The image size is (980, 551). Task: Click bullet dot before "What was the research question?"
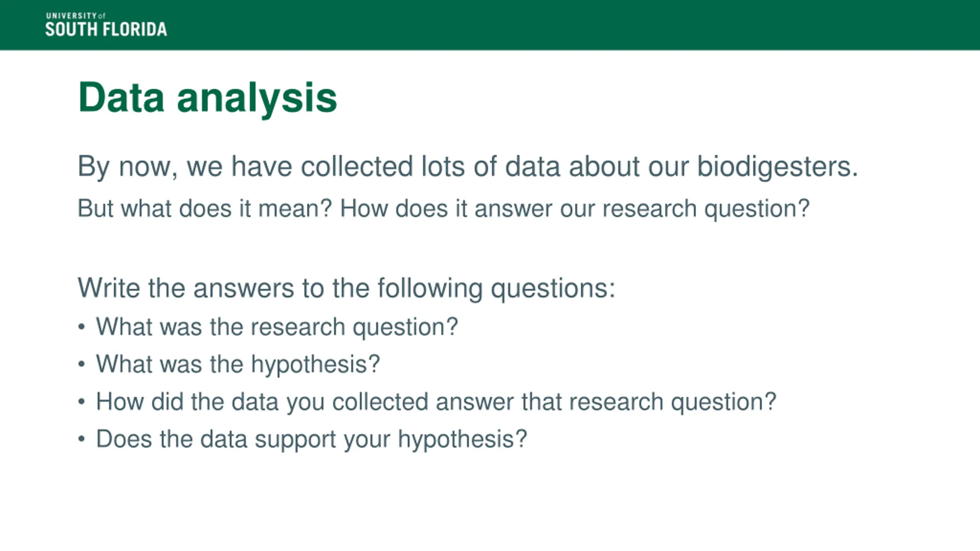pyautogui.click(x=81, y=327)
